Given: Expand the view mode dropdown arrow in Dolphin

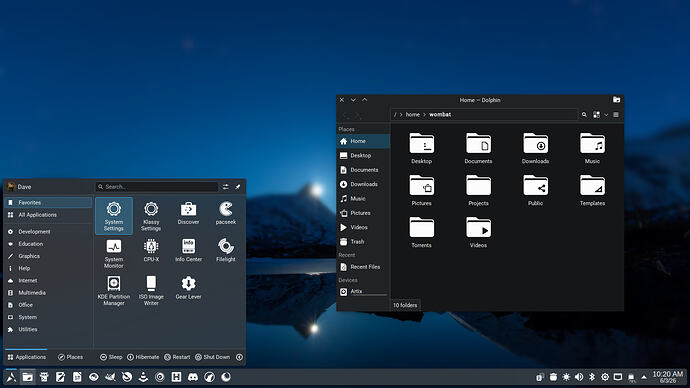Looking at the screenshot, I should click(606, 115).
